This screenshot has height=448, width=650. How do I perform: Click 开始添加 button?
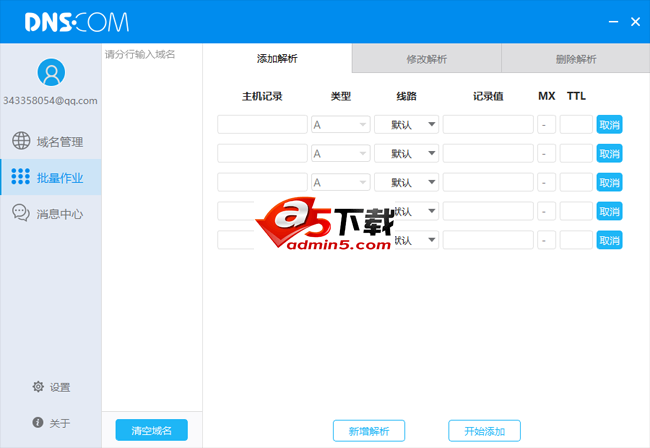click(x=484, y=431)
